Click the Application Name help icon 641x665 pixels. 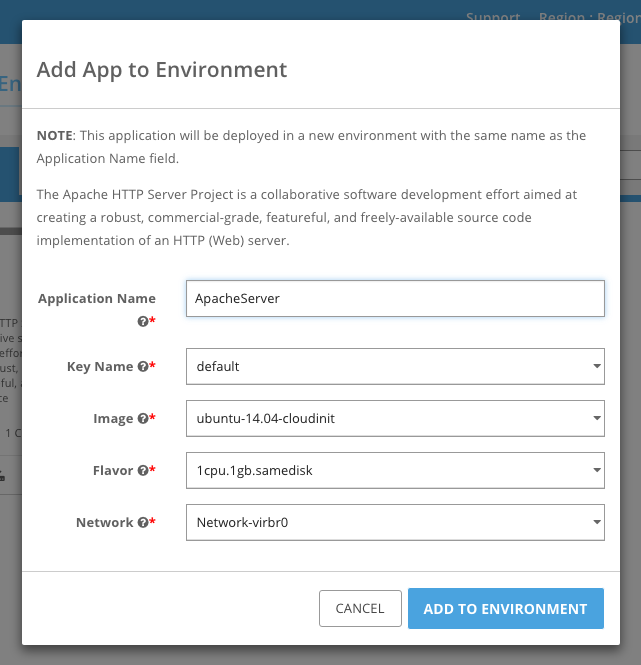(x=143, y=321)
